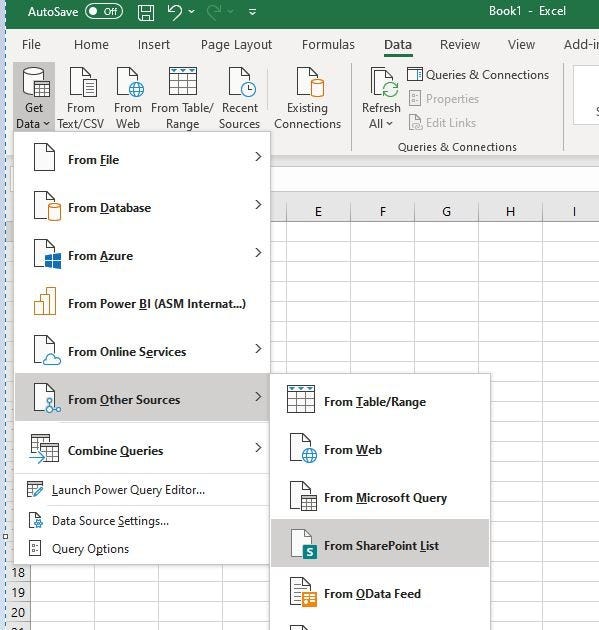Click the Power BI bars icon
This screenshot has height=630, width=599.
point(45,301)
